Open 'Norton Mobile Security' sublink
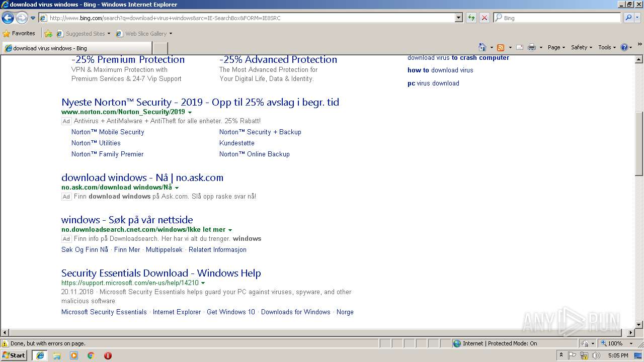Screen dimensions: 644x362 (108, 132)
